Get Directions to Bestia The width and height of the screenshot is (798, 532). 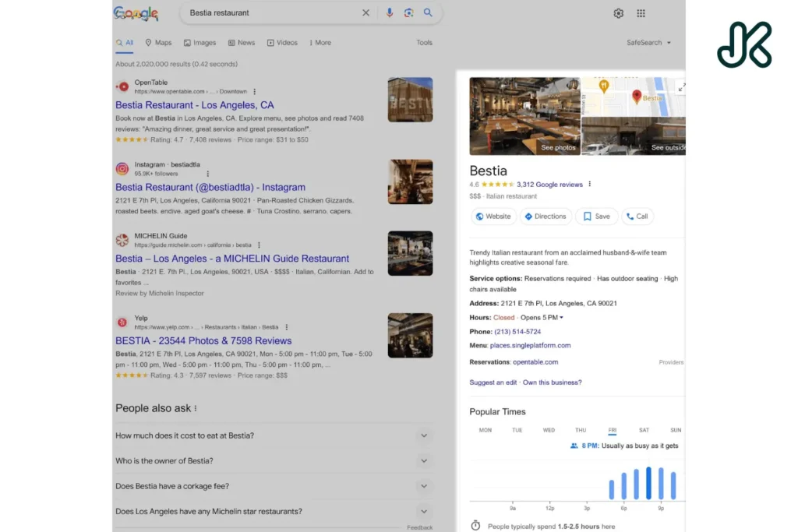(546, 217)
